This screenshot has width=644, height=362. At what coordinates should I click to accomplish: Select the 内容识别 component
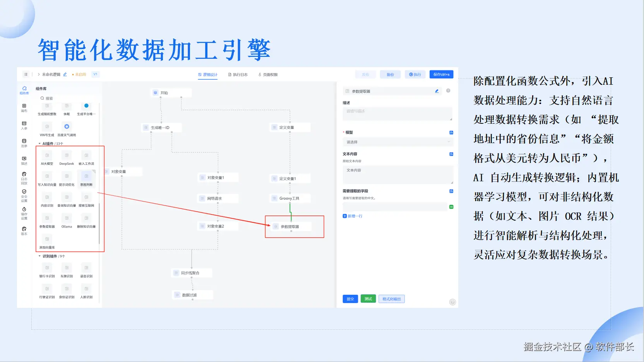[x=47, y=200]
